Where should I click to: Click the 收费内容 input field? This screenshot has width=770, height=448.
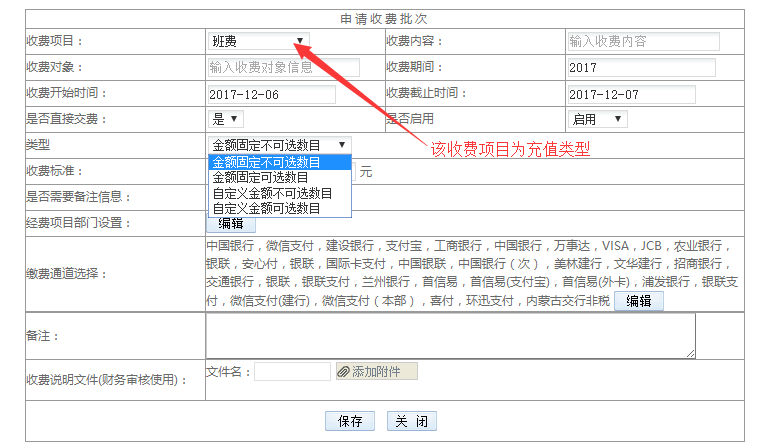coord(642,41)
